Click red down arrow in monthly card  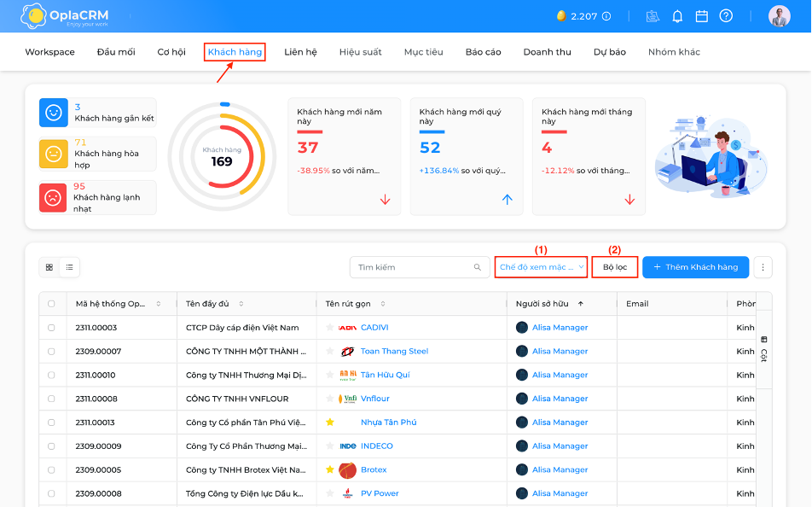(629, 200)
